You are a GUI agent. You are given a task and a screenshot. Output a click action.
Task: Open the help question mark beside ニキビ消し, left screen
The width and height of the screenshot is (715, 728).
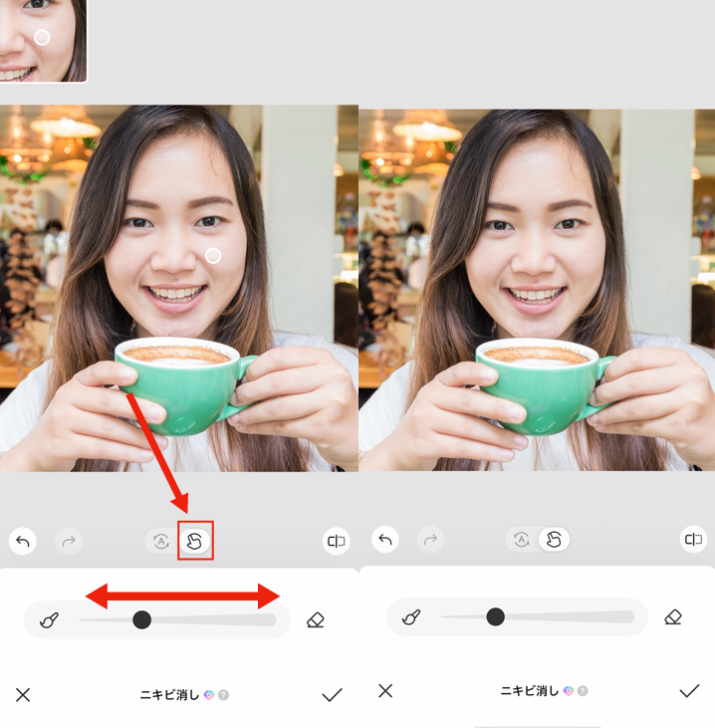(x=224, y=695)
